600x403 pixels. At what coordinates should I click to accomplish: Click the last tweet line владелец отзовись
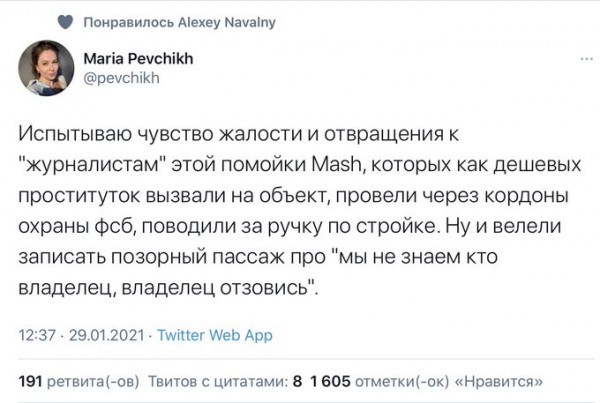168,288
